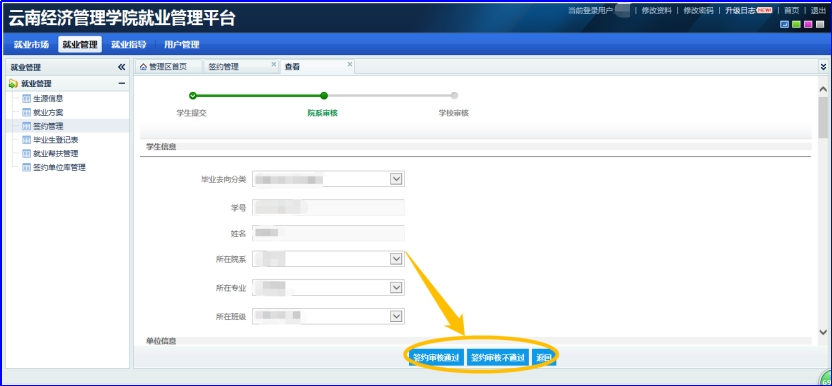Click the 学校审核 step marker
The height and width of the screenshot is (386, 832).
(454, 96)
